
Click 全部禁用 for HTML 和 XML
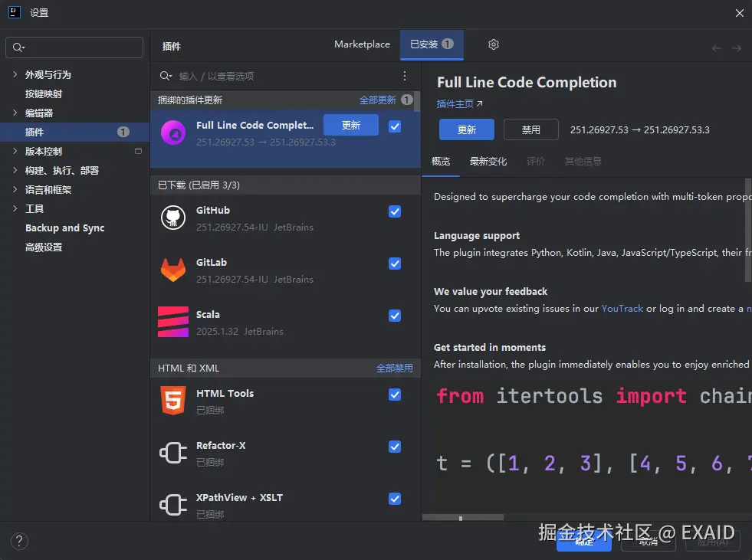click(x=394, y=368)
